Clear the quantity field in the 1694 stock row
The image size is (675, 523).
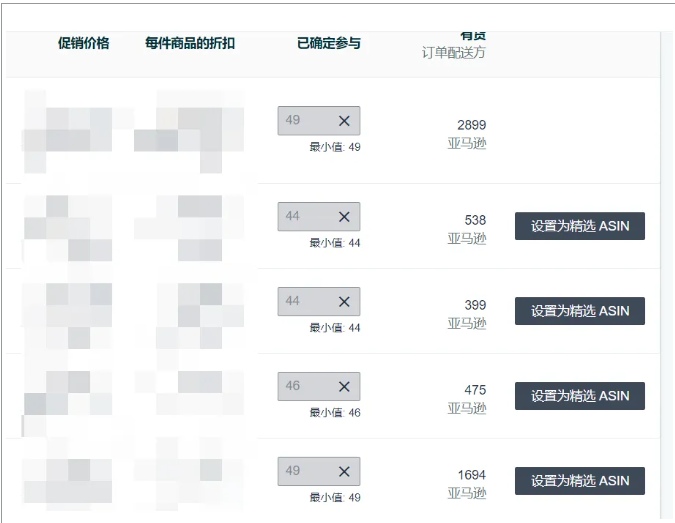coord(344,472)
